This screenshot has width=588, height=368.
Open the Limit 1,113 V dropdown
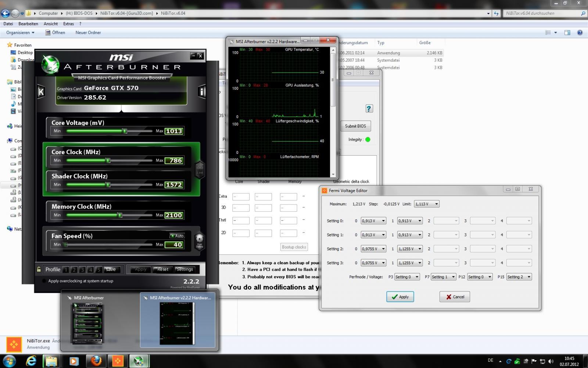tap(426, 204)
